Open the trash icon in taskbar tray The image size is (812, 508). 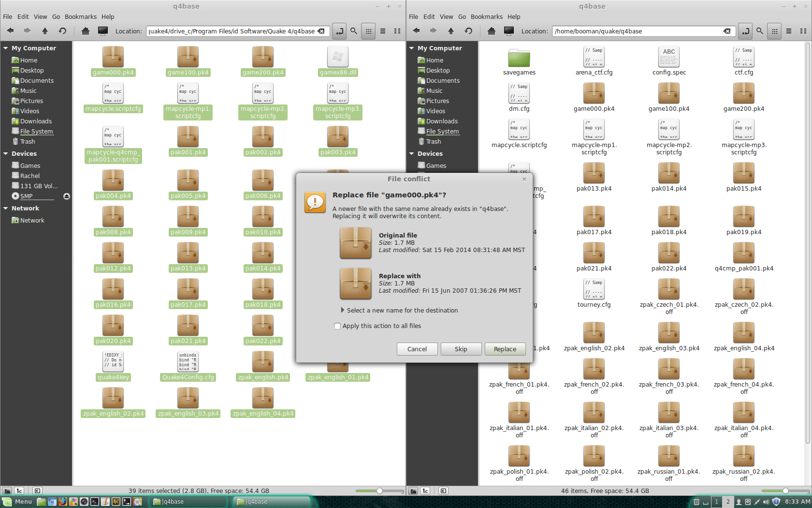click(x=696, y=502)
